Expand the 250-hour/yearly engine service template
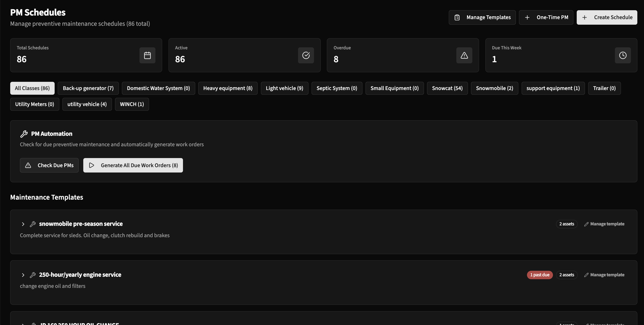 pyautogui.click(x=23, y=275)
